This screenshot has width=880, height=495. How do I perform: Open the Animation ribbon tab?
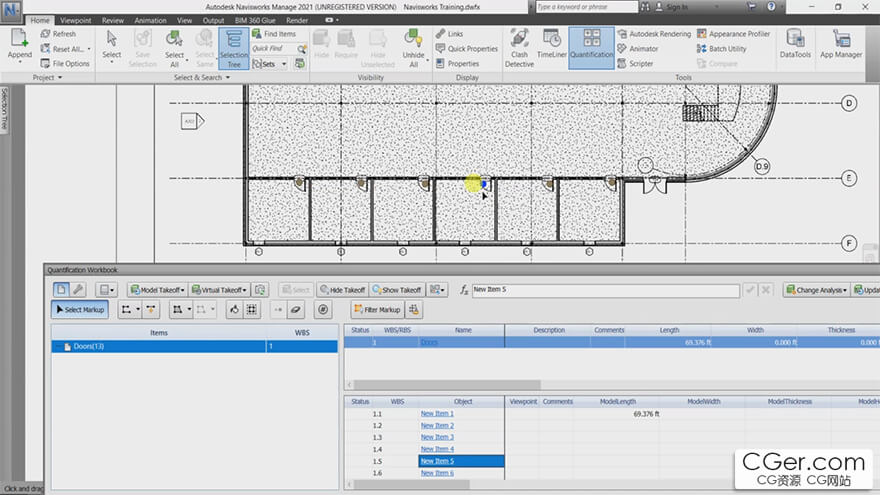[x=150, y=20]
